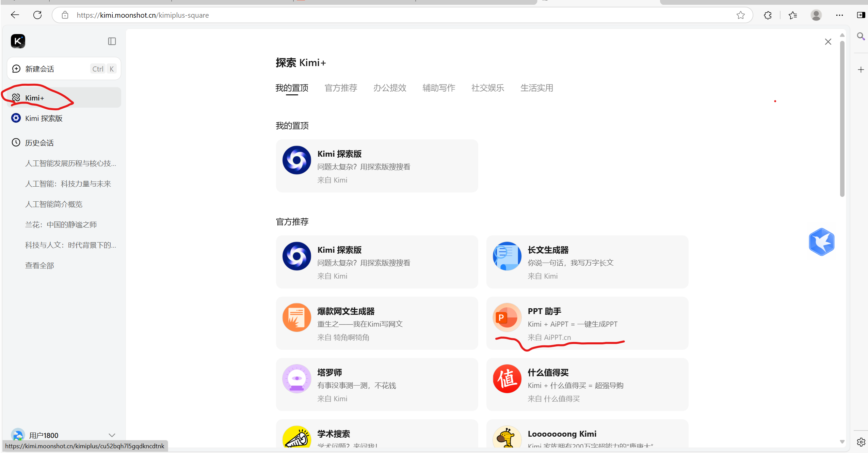Viewport: 868px width, 453px height.
Task: Open the 爆款网文生成器 orange icon
Action: [x=296, y=317]
